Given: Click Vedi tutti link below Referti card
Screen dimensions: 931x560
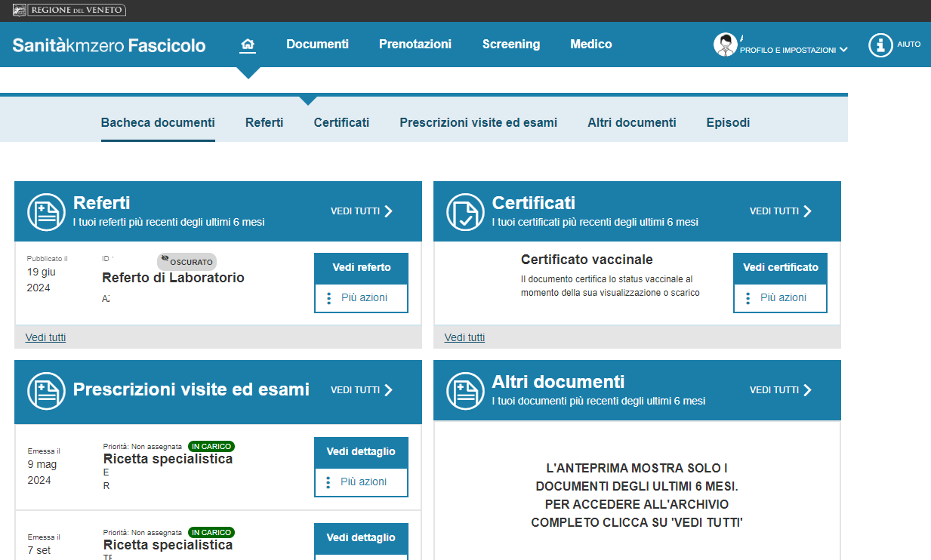Looking at the screenshot, I should coord(45,337).
